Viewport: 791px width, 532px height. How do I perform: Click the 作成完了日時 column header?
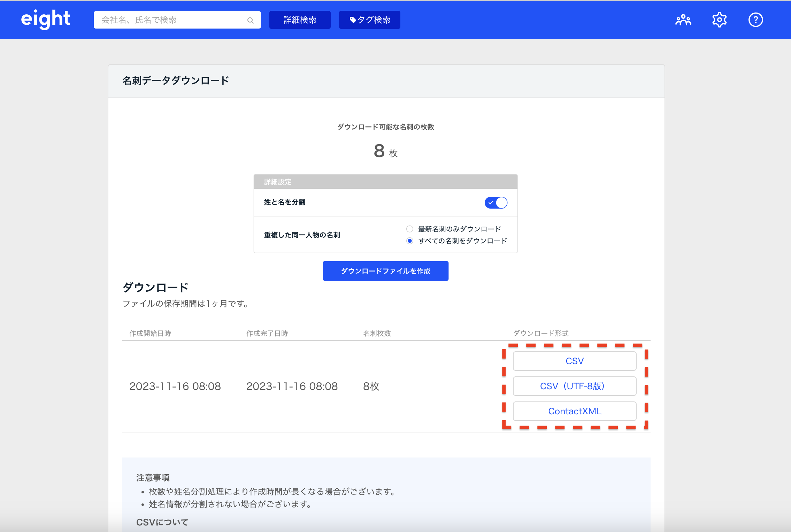[x=267, y=333]
